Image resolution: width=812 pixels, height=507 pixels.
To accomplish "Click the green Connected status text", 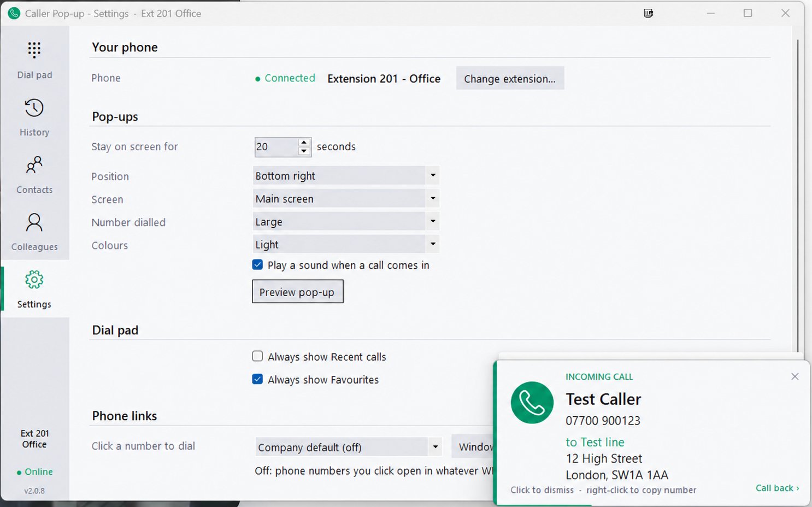I will tap(290, 78).
